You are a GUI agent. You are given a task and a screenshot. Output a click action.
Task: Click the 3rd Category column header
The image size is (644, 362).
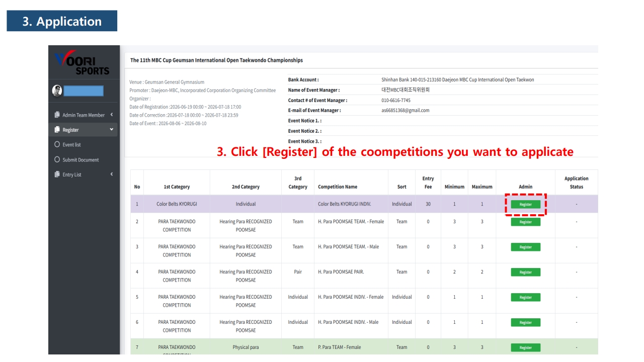point(298,183)
